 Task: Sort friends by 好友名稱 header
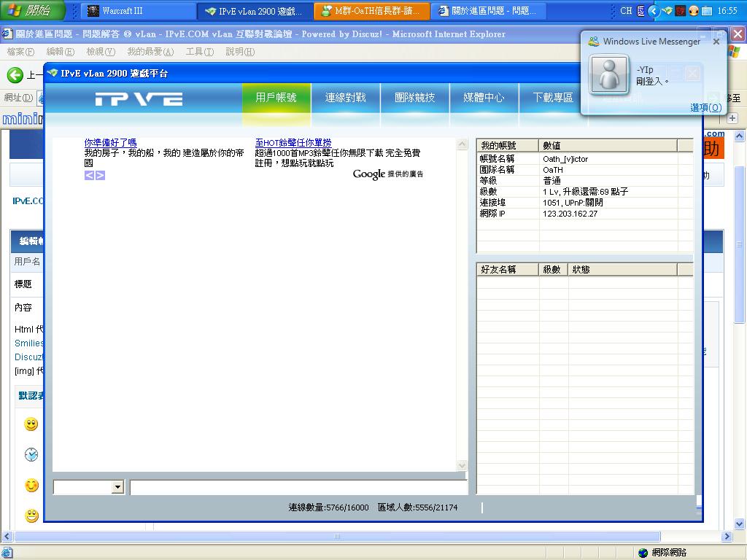pos(508,270)
